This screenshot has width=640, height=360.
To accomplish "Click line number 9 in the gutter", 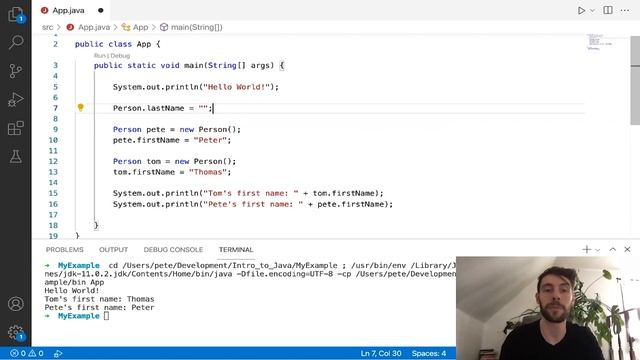I will 55,129.
